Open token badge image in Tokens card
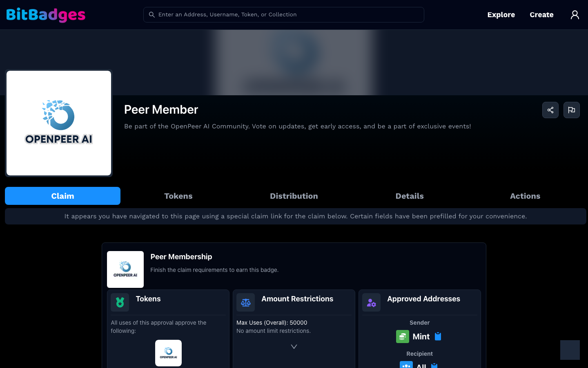588x368 pixels. tap(168, 353)
